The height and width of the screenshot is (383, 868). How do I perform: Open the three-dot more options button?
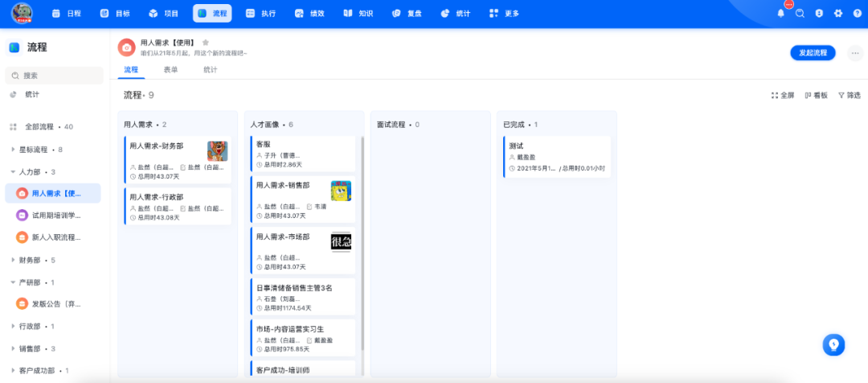(x=855, y=53)
